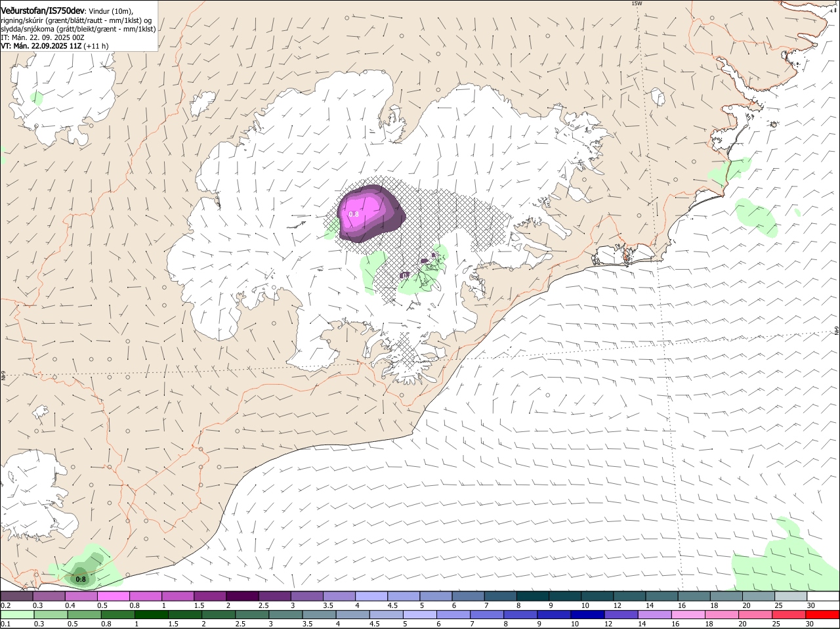840x629 pixels.
Task: Pick the lower legend swatch between 0.1 and 0.3
Action: (18, 615)
